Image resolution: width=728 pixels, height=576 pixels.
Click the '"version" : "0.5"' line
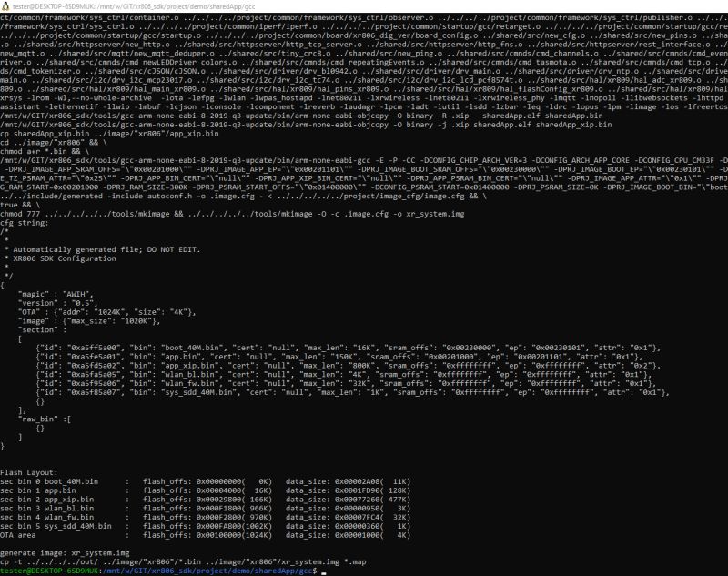click(58, 303)
